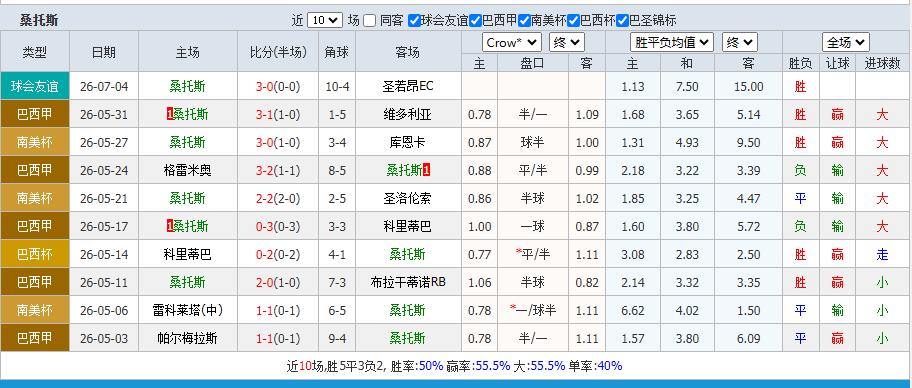The height and width of the screenshot is (388, 912).
Task: Open the 2-0 score of the 布拉干蒂诺RB match
Action: coord(265,282)
